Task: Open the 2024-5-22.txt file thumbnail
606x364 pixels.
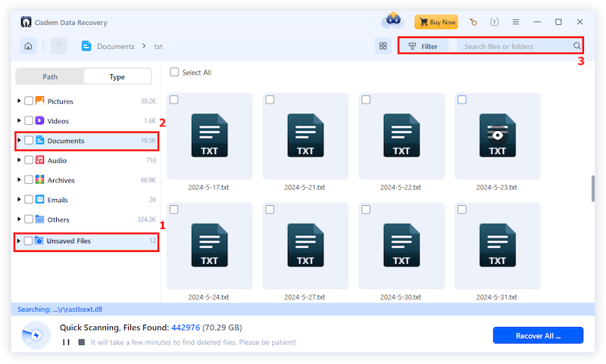Action: (x=401, y=136)
